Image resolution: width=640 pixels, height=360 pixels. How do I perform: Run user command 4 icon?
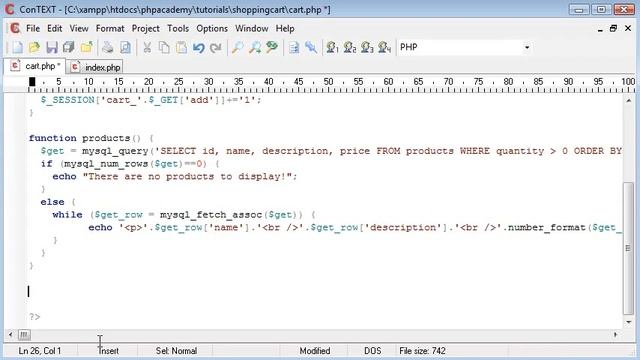(384, 47)
